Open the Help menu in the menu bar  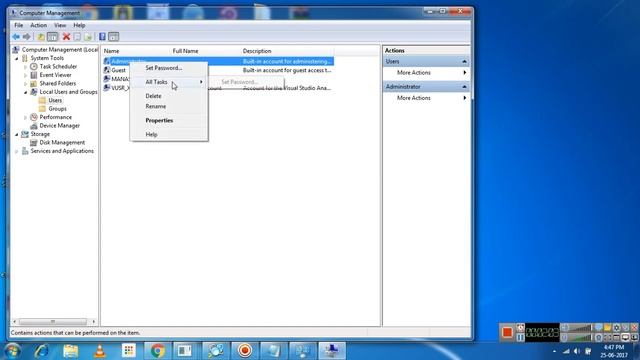point(79,25)
